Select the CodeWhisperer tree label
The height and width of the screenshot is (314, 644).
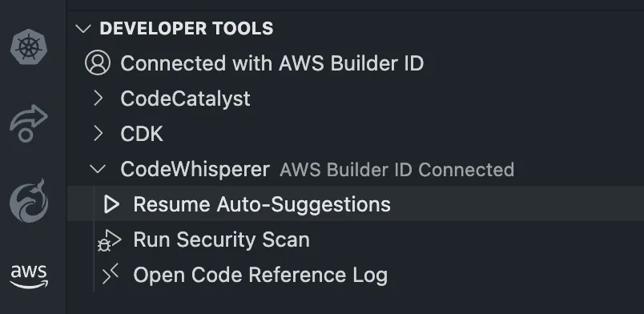[x=195, y=169]
